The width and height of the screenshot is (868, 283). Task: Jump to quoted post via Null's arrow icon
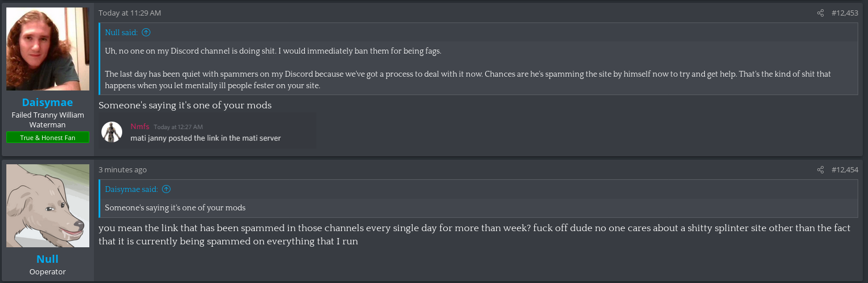tap(146, 32)
